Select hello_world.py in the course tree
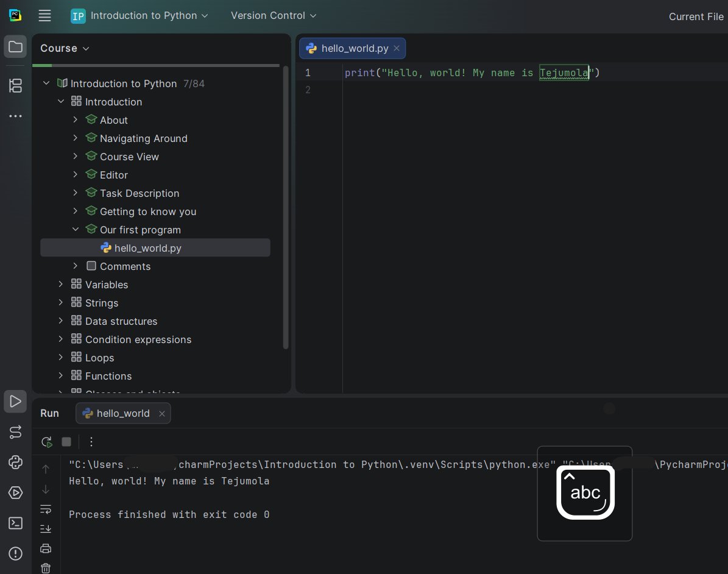 click(x=155, y=248)
